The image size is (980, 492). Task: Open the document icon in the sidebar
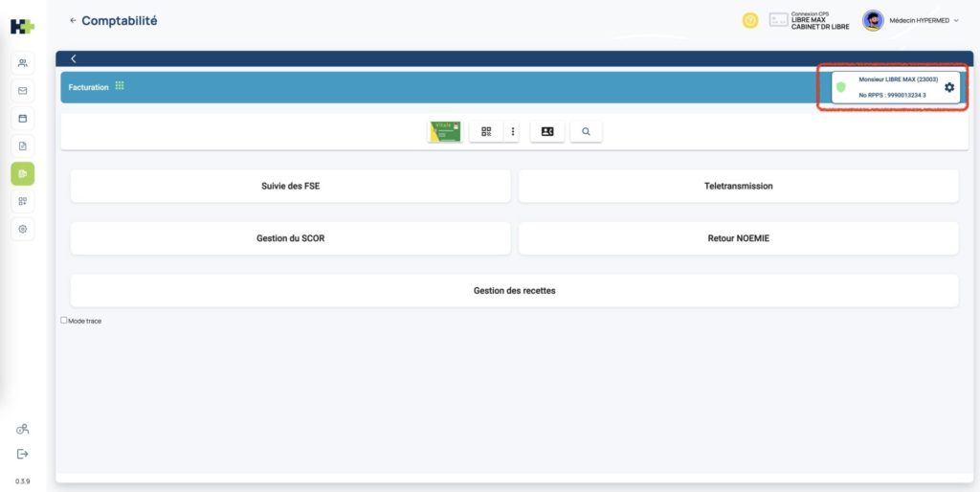point(23,146)
